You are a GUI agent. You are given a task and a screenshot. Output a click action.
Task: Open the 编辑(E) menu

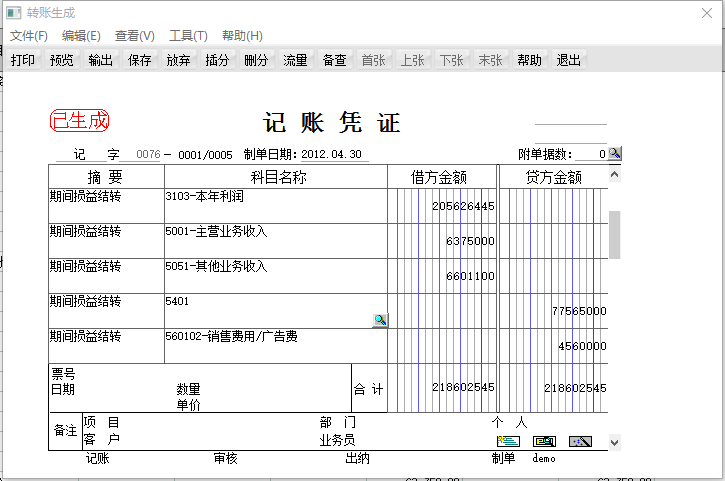tap(81, 36)
